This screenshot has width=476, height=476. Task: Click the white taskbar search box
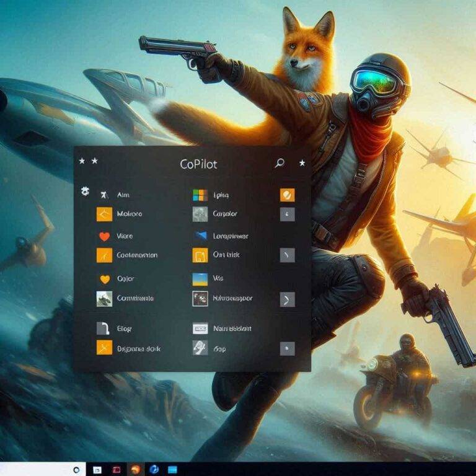tap(43, 469)
